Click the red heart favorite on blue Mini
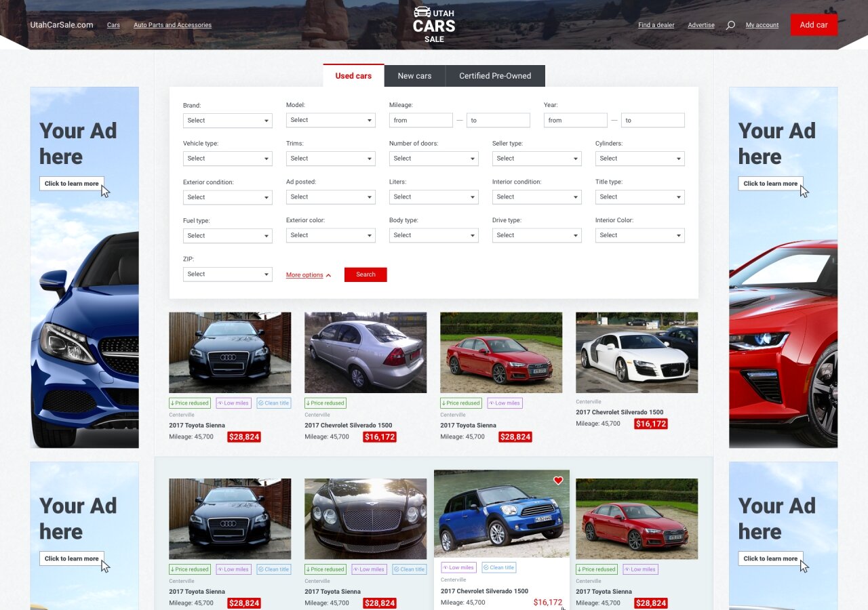The height and width of the screenshot is (610, 868). (558, 481)
